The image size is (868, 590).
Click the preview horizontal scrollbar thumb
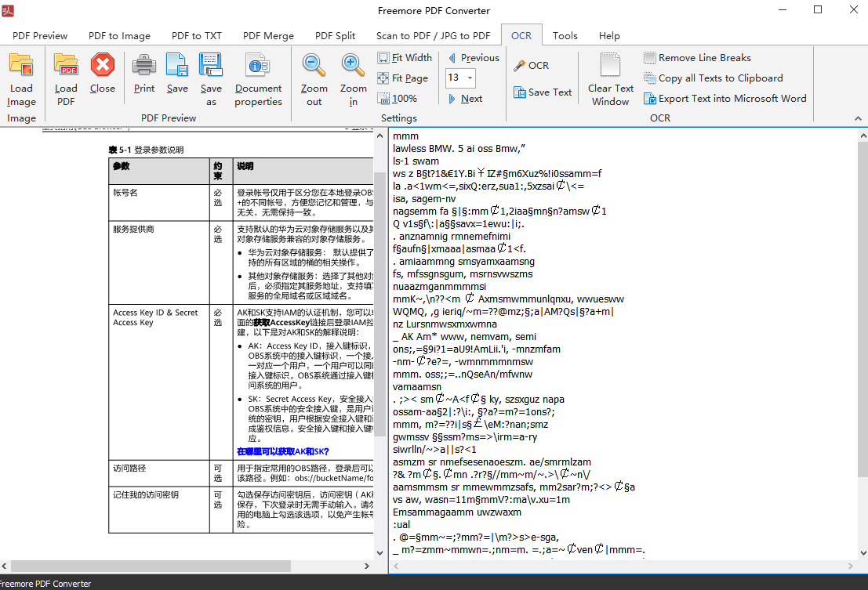point(151,566)
